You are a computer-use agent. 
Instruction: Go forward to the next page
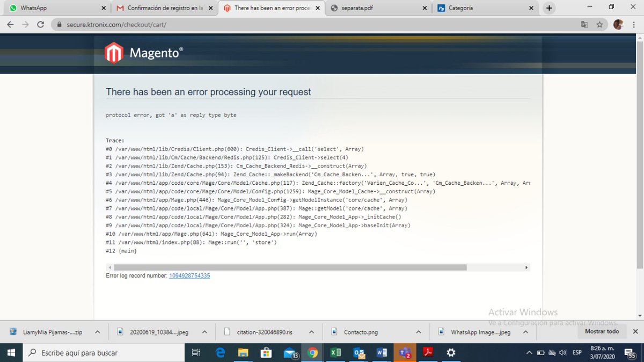25,25
